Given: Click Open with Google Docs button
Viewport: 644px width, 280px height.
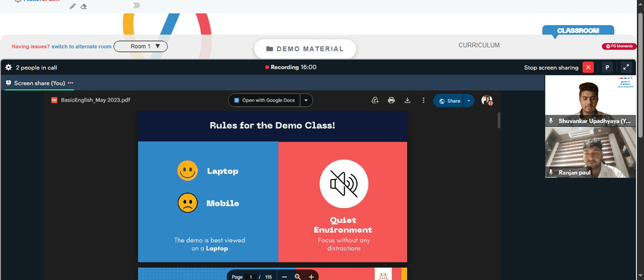Looking at the screenshot, I should 264,100.
